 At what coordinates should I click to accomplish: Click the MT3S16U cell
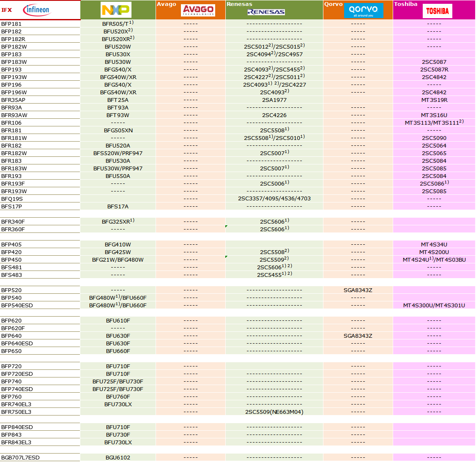point(434,115)
